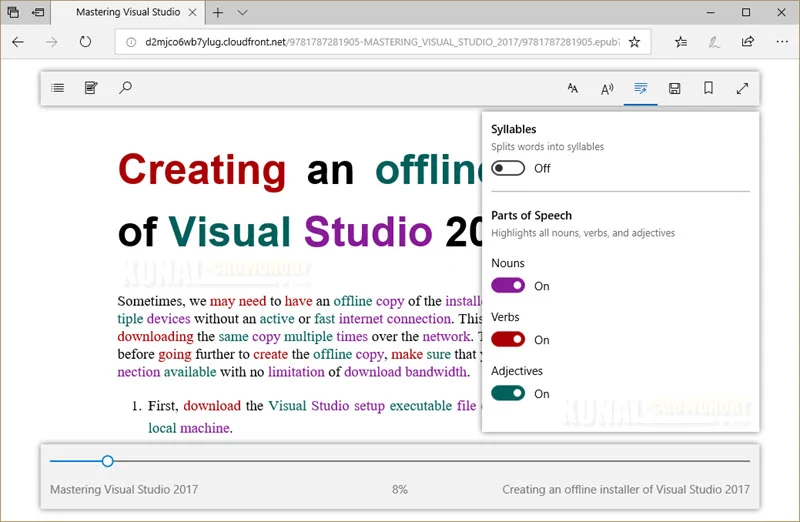Refresh the current page
The image size is (800, 522).
(x=85, y=42)
